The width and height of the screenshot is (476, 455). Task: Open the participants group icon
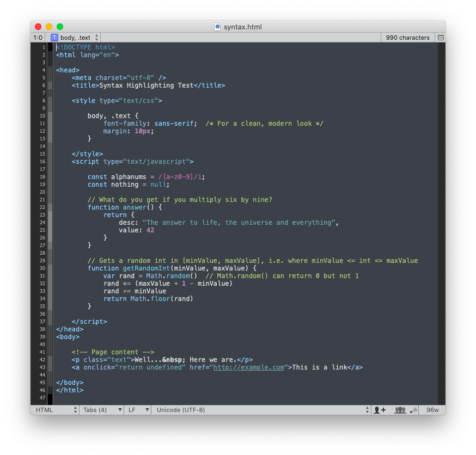400,410
